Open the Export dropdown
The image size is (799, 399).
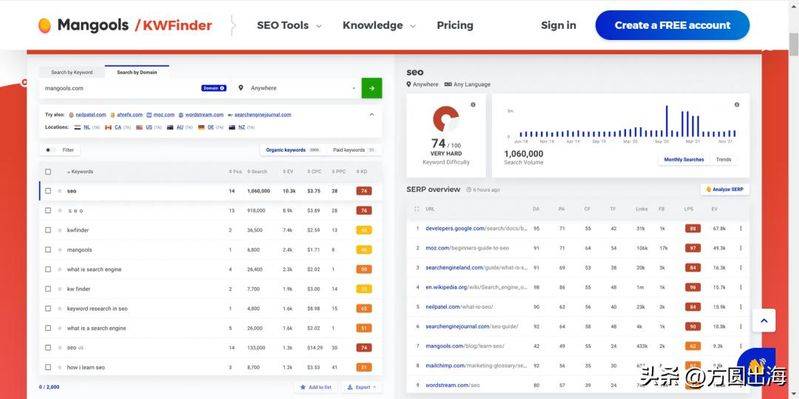click(362, 387)
